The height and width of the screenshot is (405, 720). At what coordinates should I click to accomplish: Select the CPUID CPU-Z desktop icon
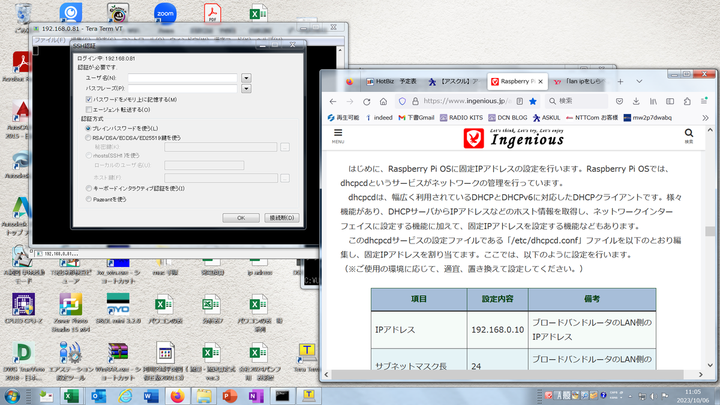click(x=23, y=309)
